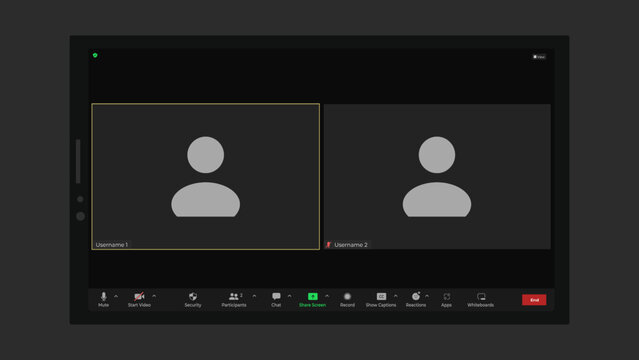This screenshot has height=360, width=639.
Task: Expand the arrow next to Chat
Action: 289,296
